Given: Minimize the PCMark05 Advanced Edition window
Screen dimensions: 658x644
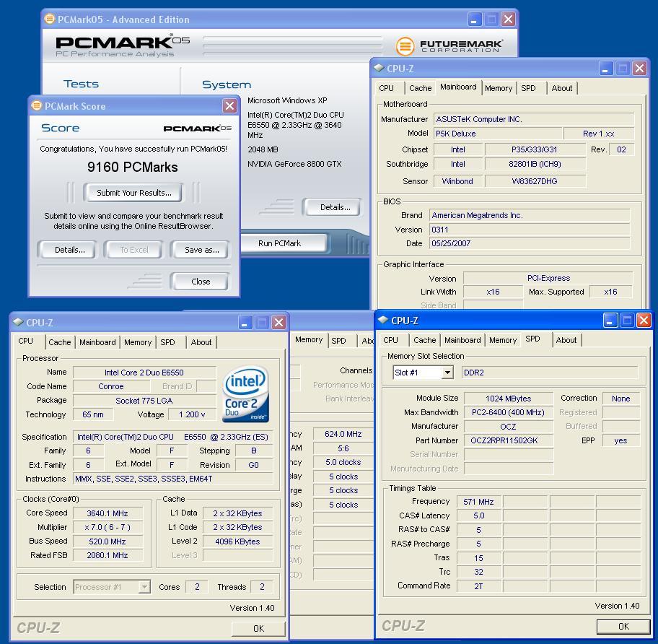Looking at the screenshot, I should [474, 19].
